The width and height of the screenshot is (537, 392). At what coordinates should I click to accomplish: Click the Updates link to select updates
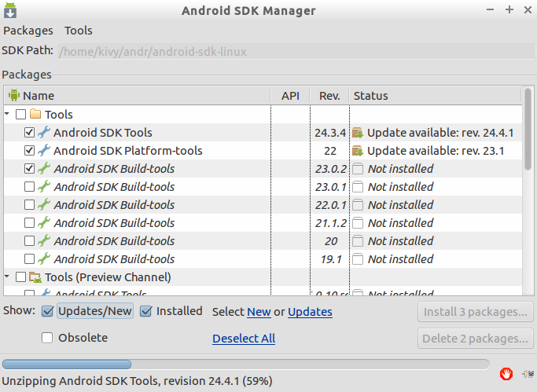(x=310, y=312)
